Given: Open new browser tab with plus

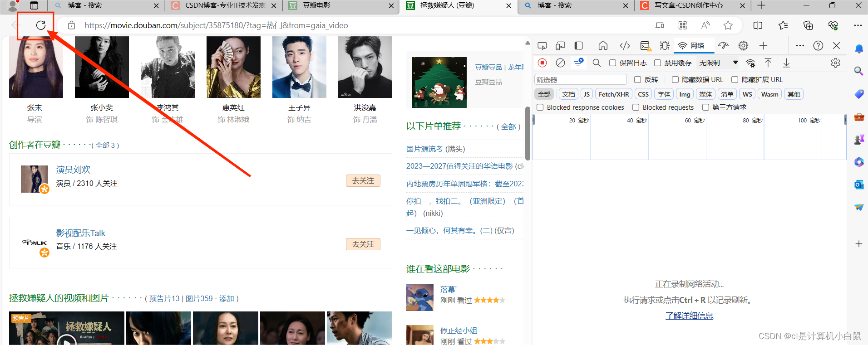Looking at the screenshot, I should click(761, 5).
